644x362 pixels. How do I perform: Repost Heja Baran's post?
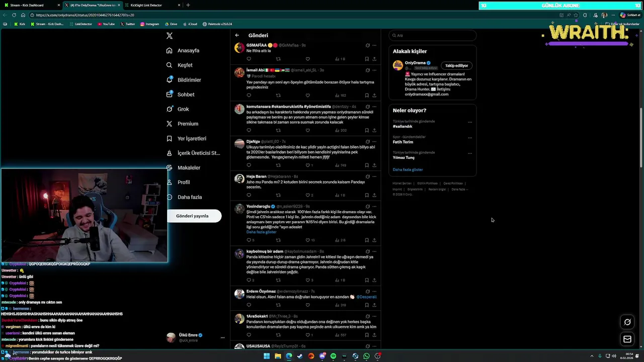pos(278,195)
